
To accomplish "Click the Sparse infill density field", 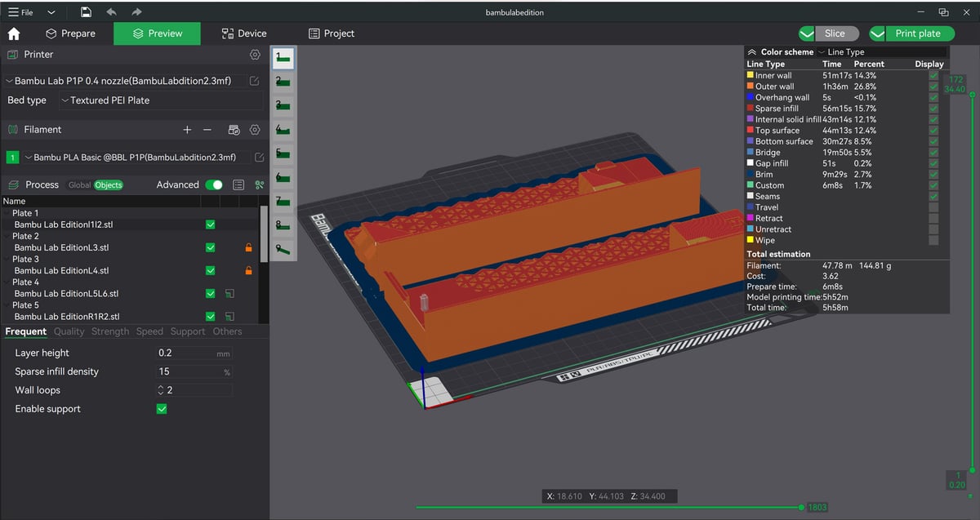I will coord(194,372).
